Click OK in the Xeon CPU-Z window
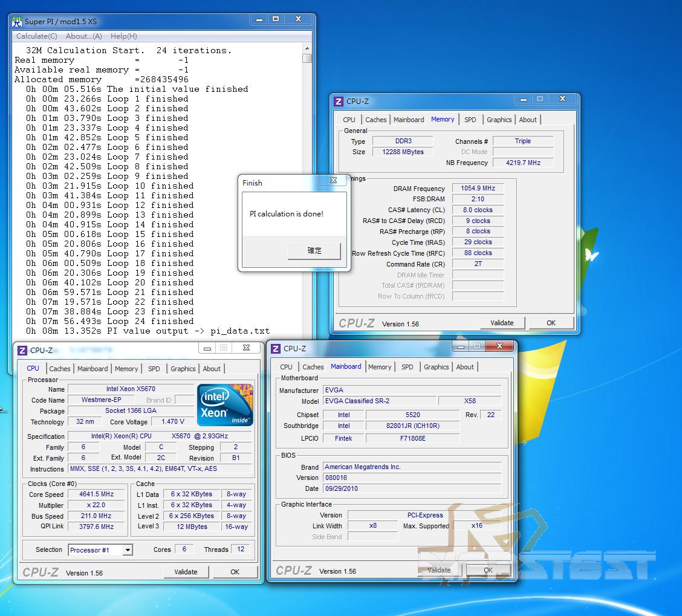Viewport: 682px width, 616px height. pos(235,572)
